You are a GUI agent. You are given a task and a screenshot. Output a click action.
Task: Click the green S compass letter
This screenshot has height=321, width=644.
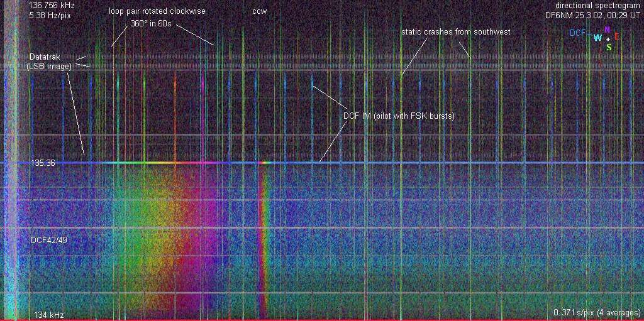click(x=609, y=46)
